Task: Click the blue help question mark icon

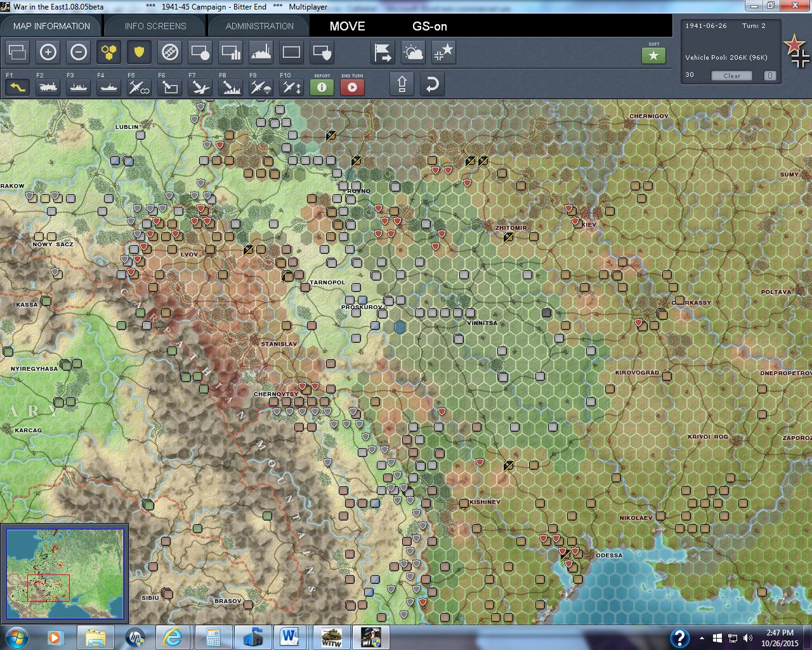Action: [x=679, y=637]
